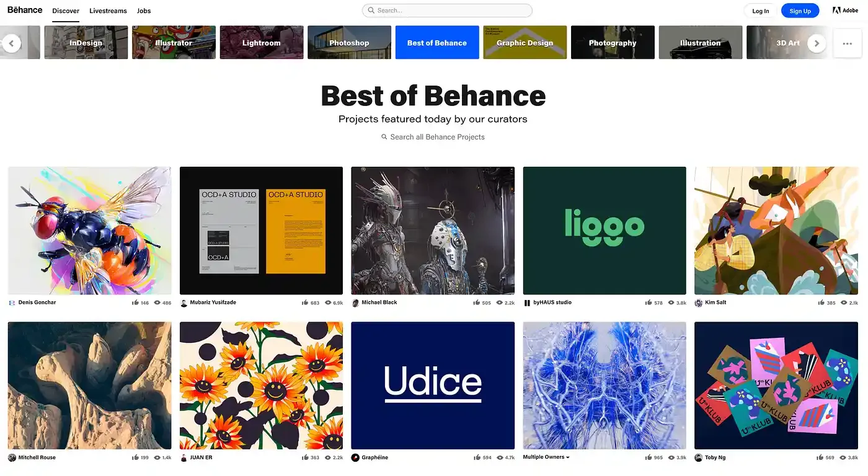Click views eye icon on Toby Ng's project
This screenshot has height=476, width=868.
(843, 458)
